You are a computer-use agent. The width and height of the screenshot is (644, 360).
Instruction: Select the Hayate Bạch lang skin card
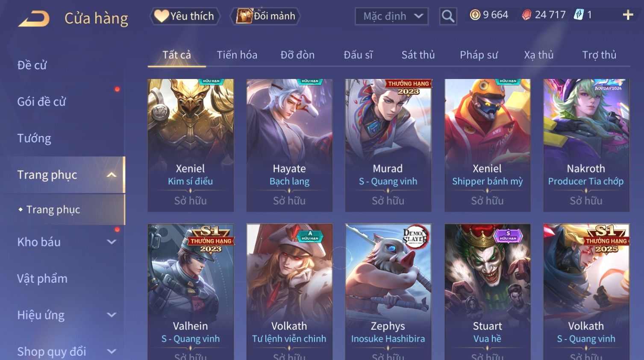click(289, 145)
